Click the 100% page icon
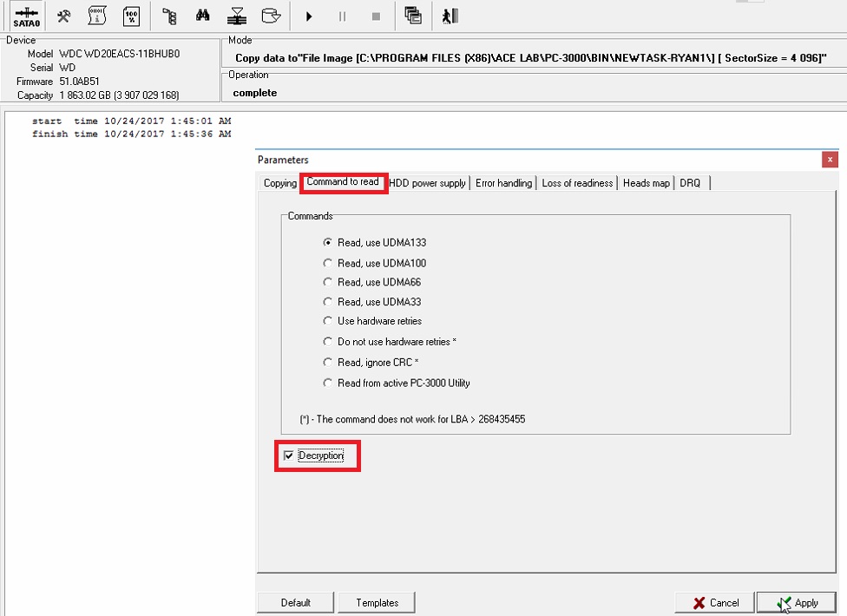This screenshot has width=847, height=616. 131,16
